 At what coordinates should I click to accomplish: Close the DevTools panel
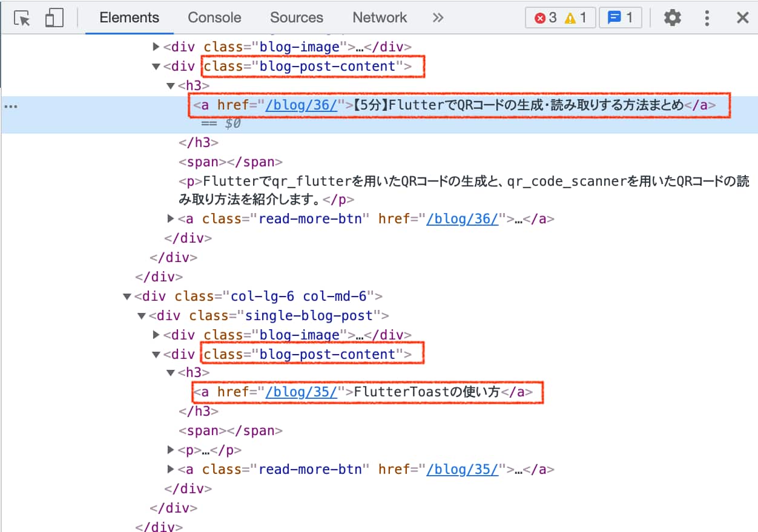pos(742,18)
